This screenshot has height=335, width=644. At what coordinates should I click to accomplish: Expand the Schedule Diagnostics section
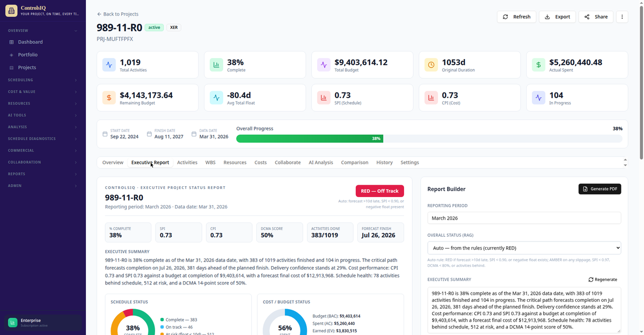pos(43,139)
